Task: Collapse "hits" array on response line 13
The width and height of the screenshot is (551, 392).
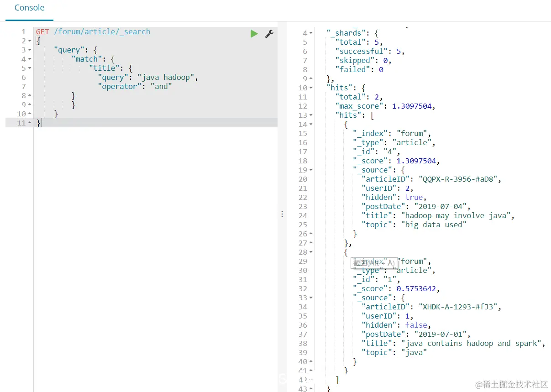Action: 311,115
